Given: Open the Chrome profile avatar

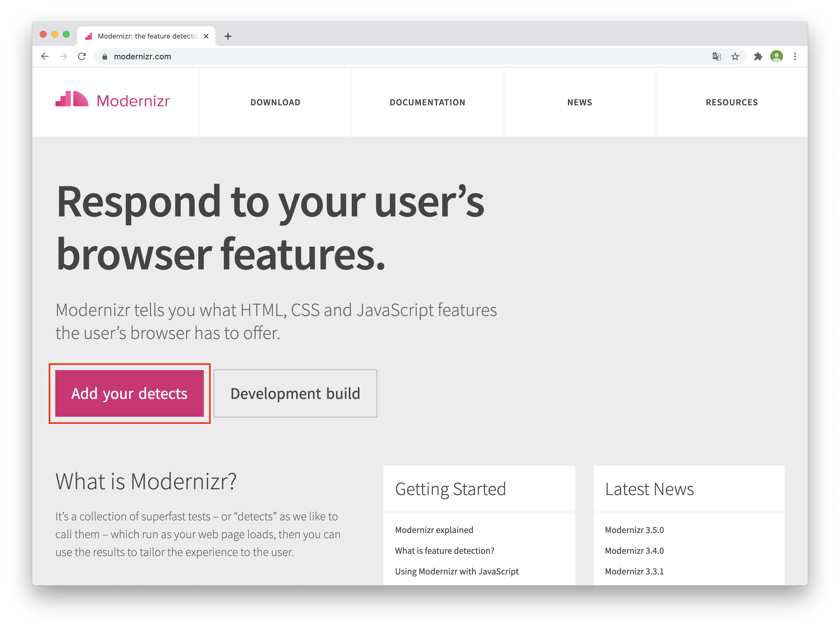Looking at the screenshot, I should tap(776, 57).
